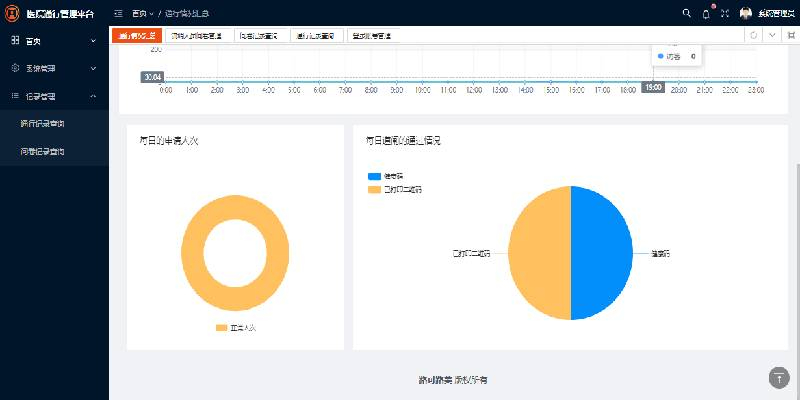Viewport: 800px width, 400px height.
Task: Click the back-to-top round button
Action: 779,377
